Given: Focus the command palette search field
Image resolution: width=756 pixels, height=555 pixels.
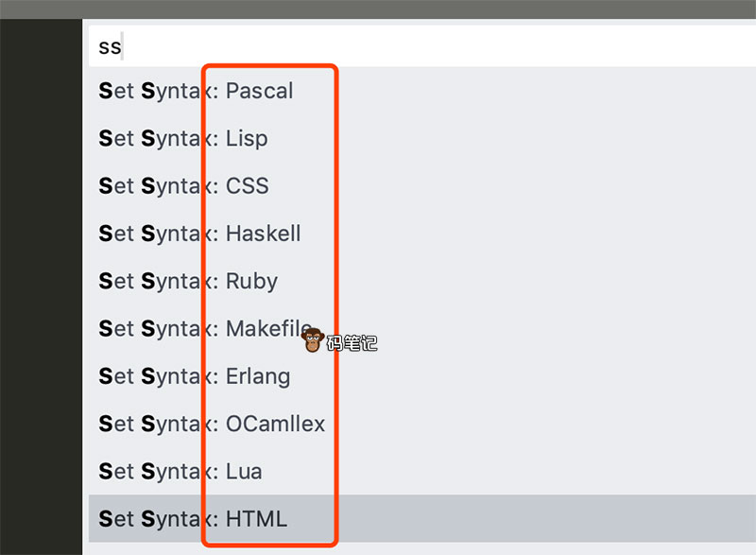Looking at the screenshot, I should (x=425, y=45).
